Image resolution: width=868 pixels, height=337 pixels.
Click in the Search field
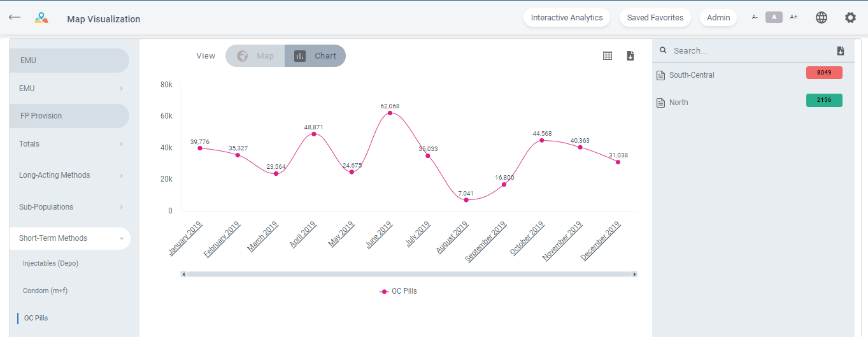point(751,50)
